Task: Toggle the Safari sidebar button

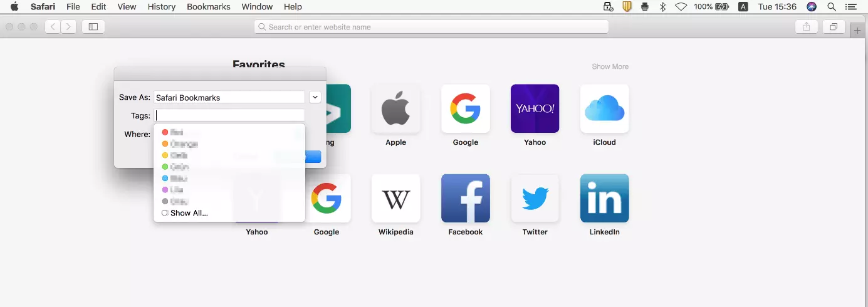Action: pyautogui.click(x=93, y=27)
